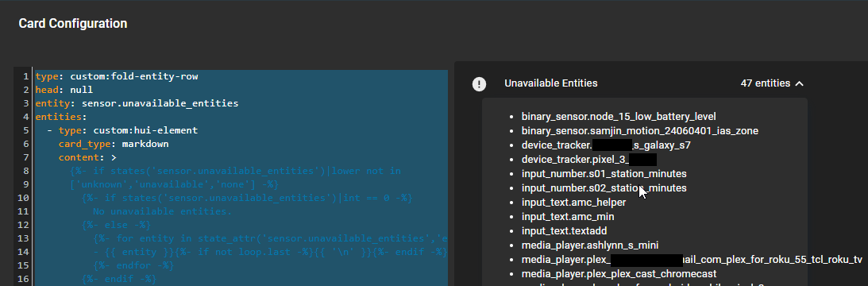868x286 pixels.
Task: Click the 'content: >' code line
Action: pos(87,157)
